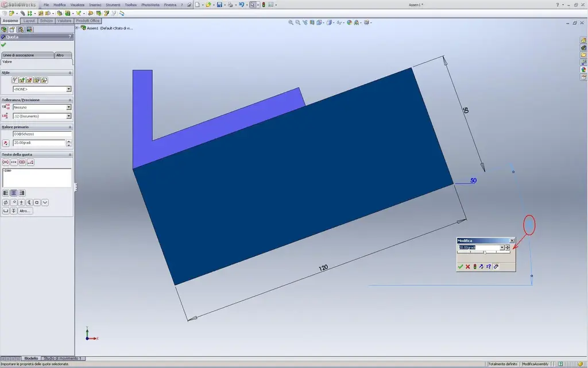This screenshot has height=368, width=588.
Task: Click the diameter symbol button
Action: [6, 202]
